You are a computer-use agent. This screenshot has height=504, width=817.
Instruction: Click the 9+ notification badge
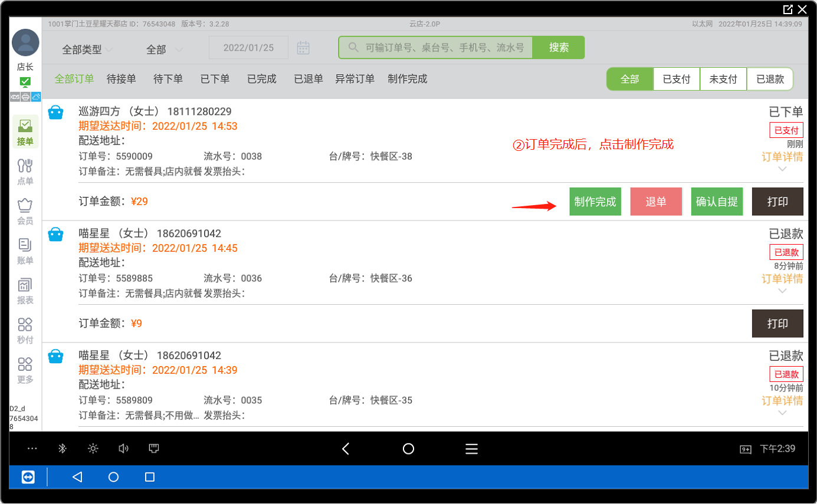pyautogui.click(x=746, y=449)
